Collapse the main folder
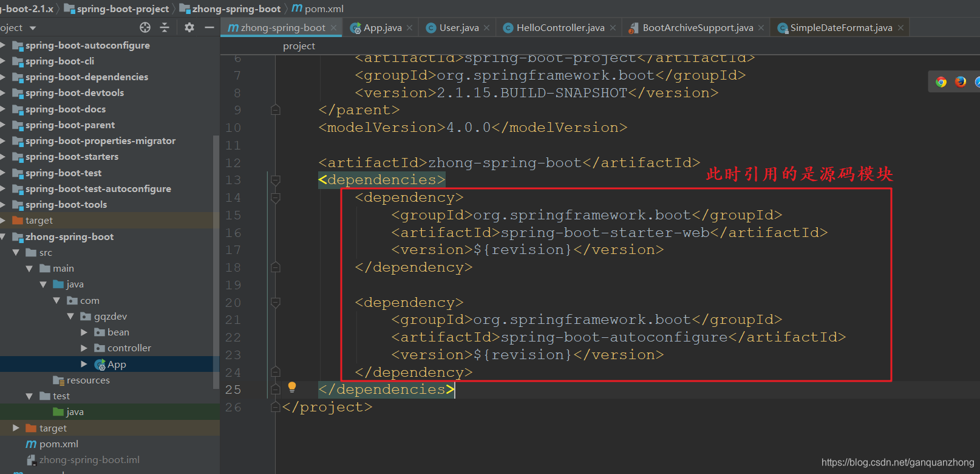 pyautogui.click(x=29, y=269)
